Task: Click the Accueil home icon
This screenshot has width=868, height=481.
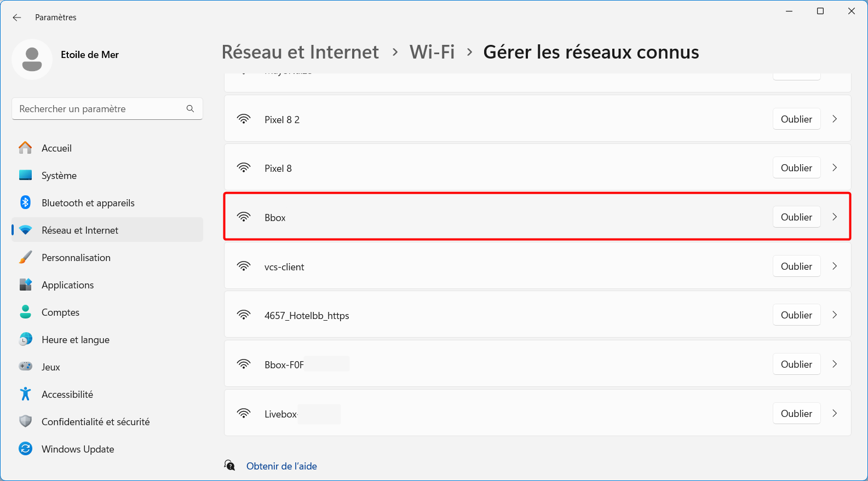Action: coord(25,148)
